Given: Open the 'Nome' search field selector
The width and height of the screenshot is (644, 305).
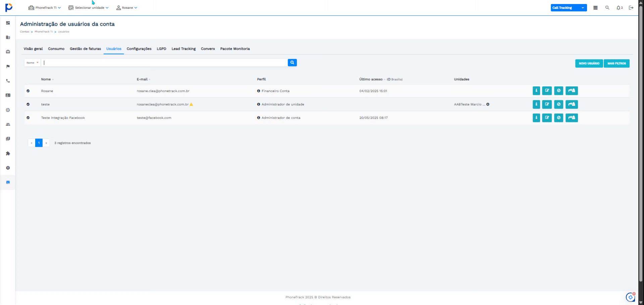Looking at the screenshot, I should coord(33,63).
